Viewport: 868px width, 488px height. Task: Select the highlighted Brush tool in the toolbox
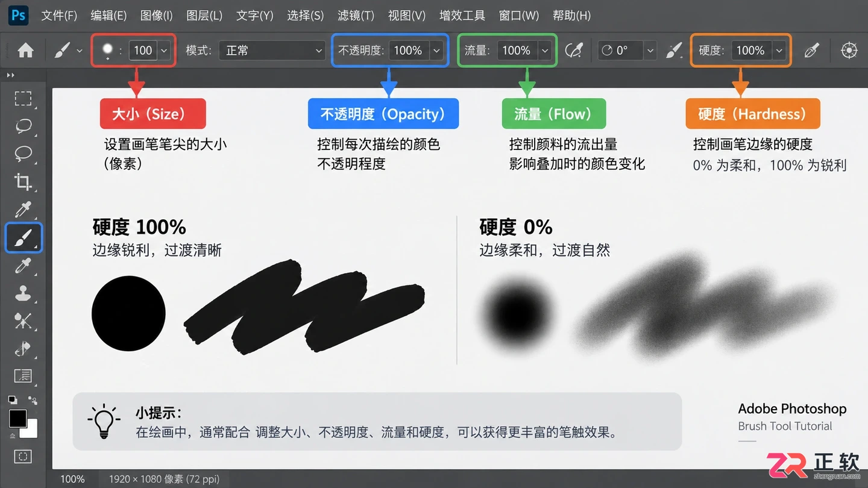click(x=24, y=237)
